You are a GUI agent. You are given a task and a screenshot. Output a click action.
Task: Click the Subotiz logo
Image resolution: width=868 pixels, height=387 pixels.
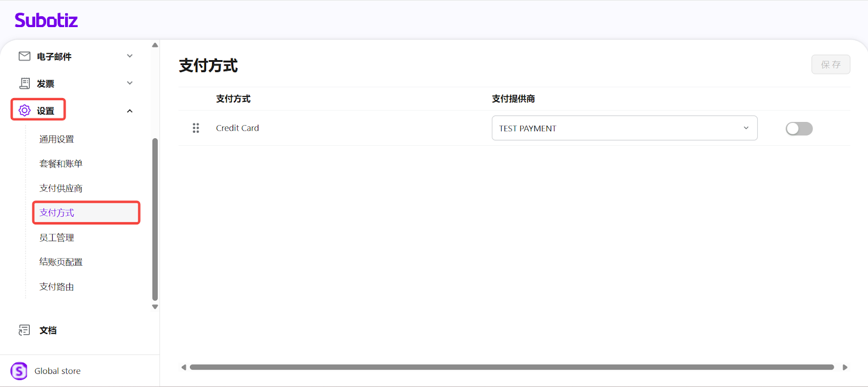tap(46, 21)
